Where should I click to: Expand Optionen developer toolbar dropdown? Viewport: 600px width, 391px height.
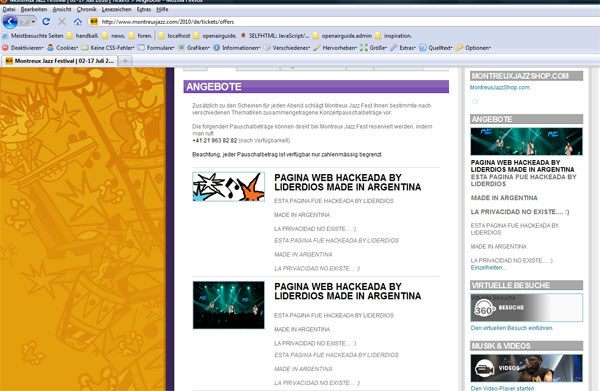pyautogui.click(x=473, y=48)
